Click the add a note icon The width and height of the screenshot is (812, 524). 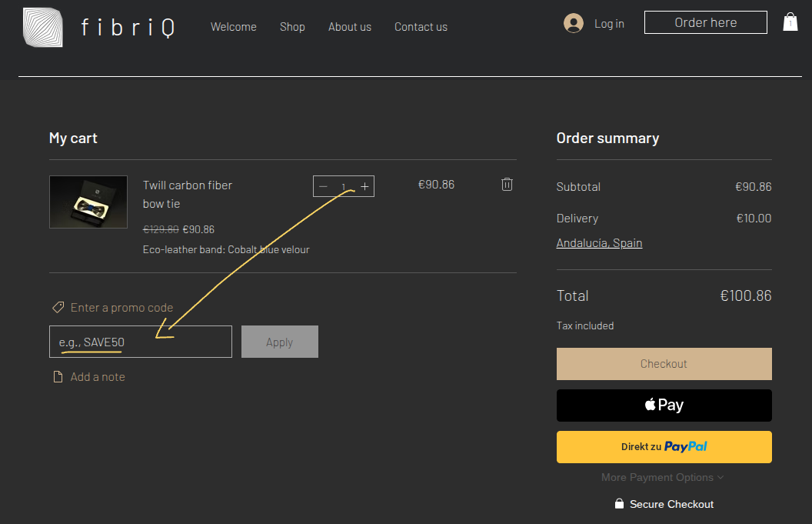coord(58,377)
